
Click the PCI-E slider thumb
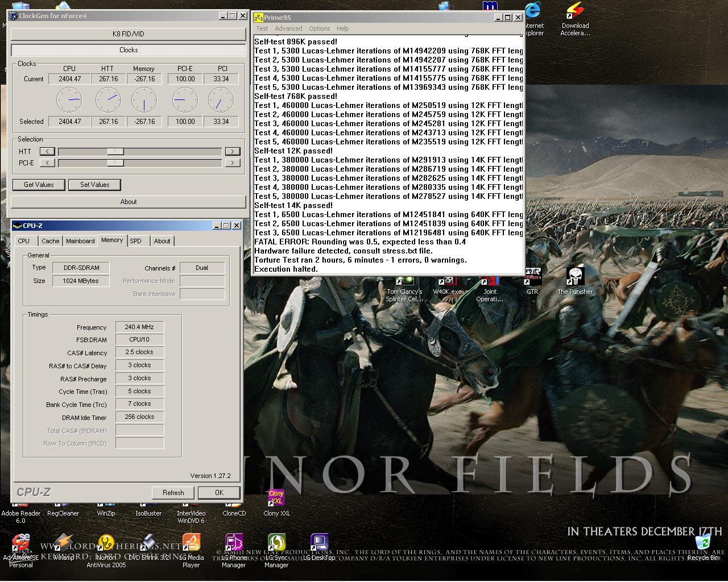(115, 163)
